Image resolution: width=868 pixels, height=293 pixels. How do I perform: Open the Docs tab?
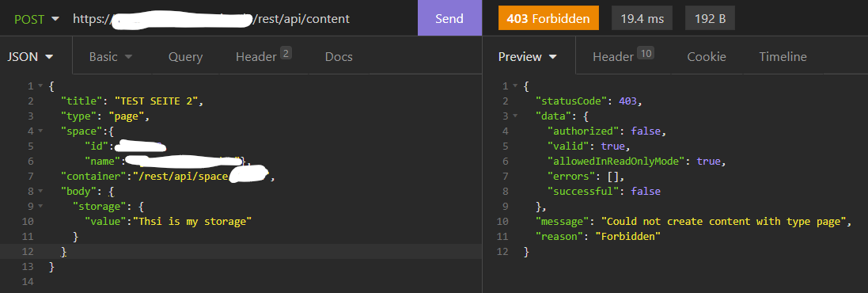tap(339, 56)
